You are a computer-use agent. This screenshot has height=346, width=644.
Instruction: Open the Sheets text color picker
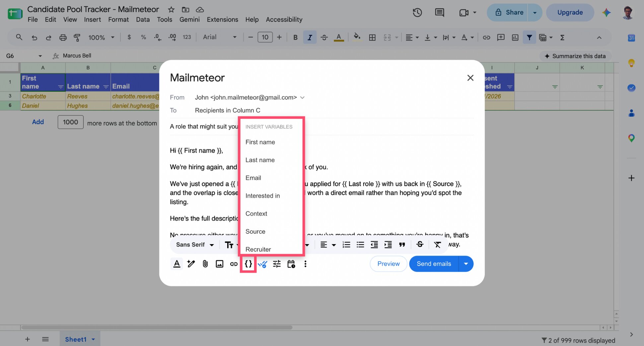pyautogui.click(x=339, y=37)
